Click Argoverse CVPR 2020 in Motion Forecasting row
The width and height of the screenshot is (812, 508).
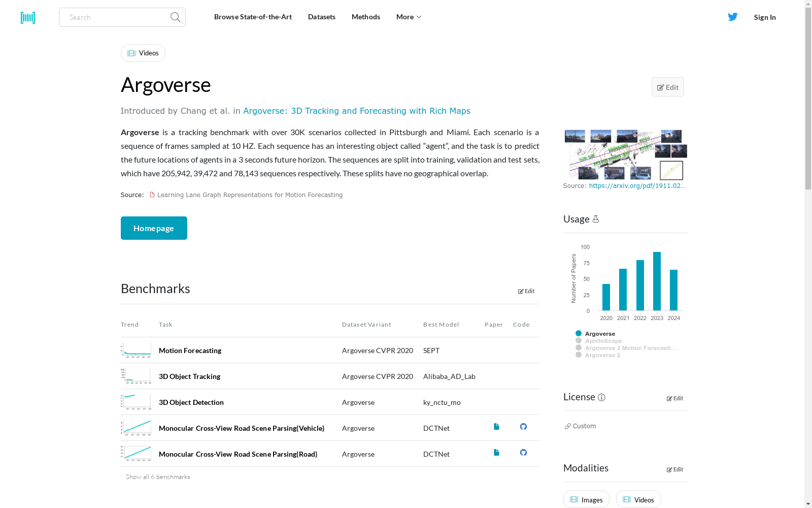(378, 351)
